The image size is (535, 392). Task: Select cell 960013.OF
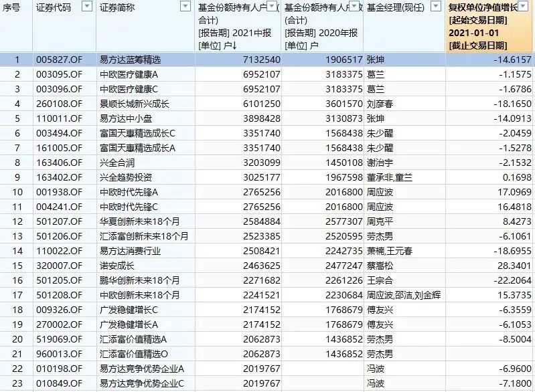pos(60,354)
